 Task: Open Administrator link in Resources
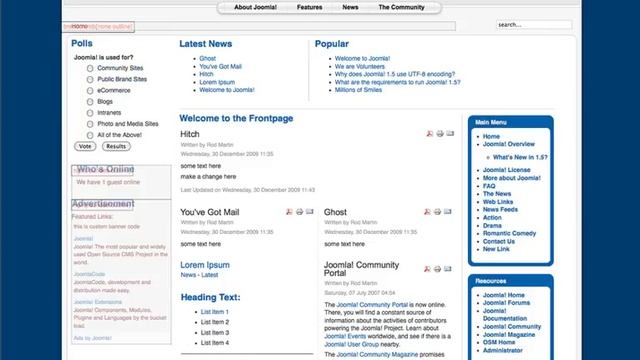coord(502,350)
